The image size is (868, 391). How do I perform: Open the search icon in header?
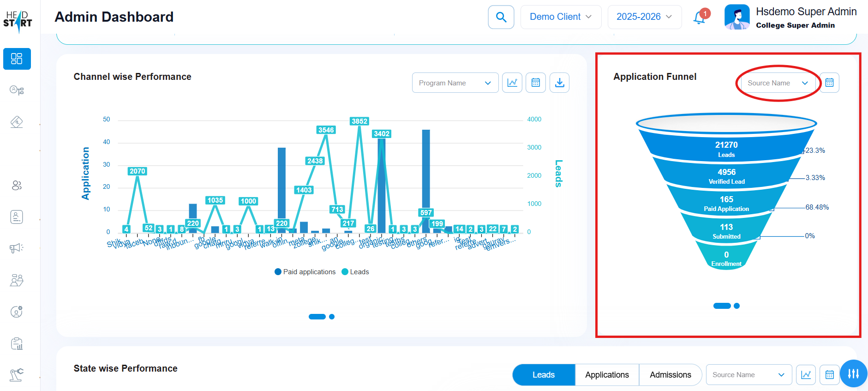click(x=501, y=17)
